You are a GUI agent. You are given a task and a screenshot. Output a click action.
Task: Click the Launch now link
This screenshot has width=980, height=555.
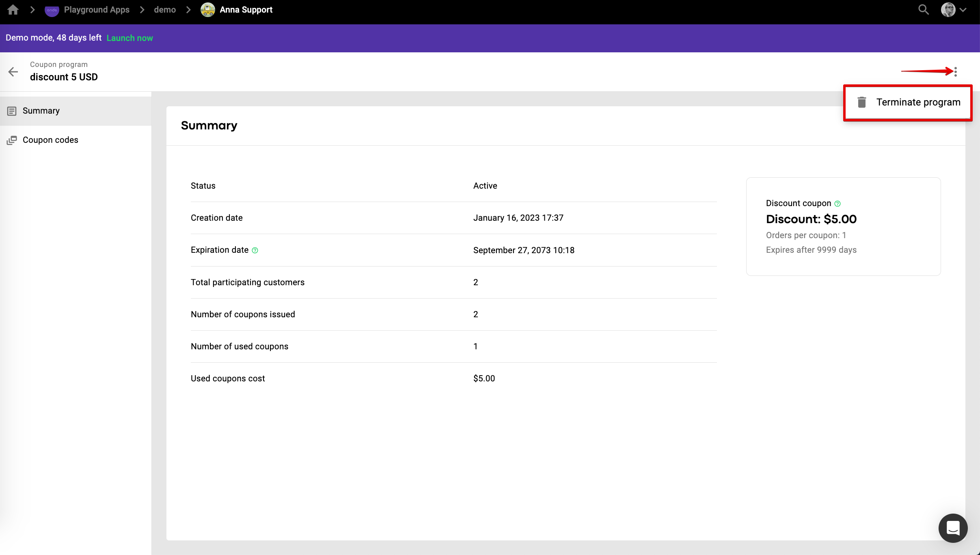(x=130, y=38)
